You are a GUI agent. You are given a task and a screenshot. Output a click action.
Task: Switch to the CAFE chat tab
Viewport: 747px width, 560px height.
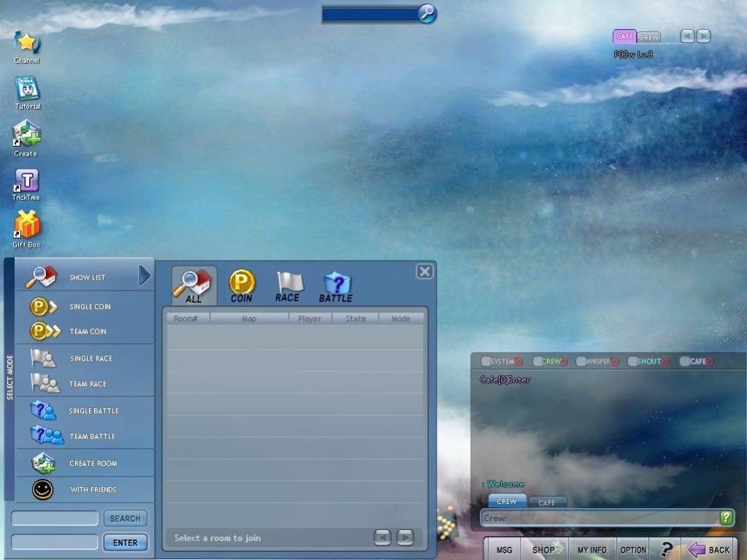(547, 502)
